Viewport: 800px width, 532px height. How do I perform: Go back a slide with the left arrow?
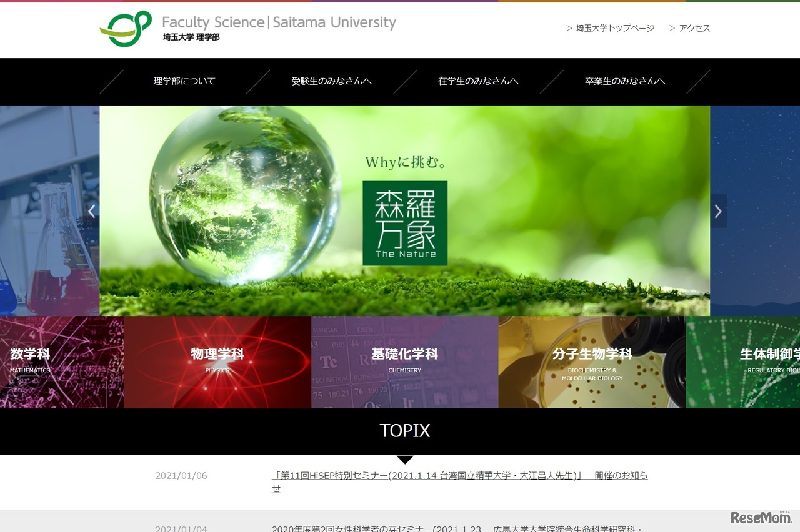[91, 211]
